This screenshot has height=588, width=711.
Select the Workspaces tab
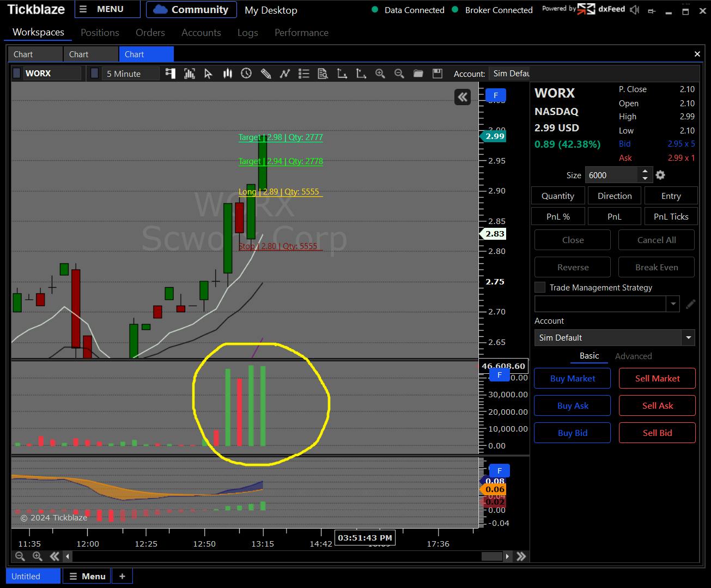(38, 32)
